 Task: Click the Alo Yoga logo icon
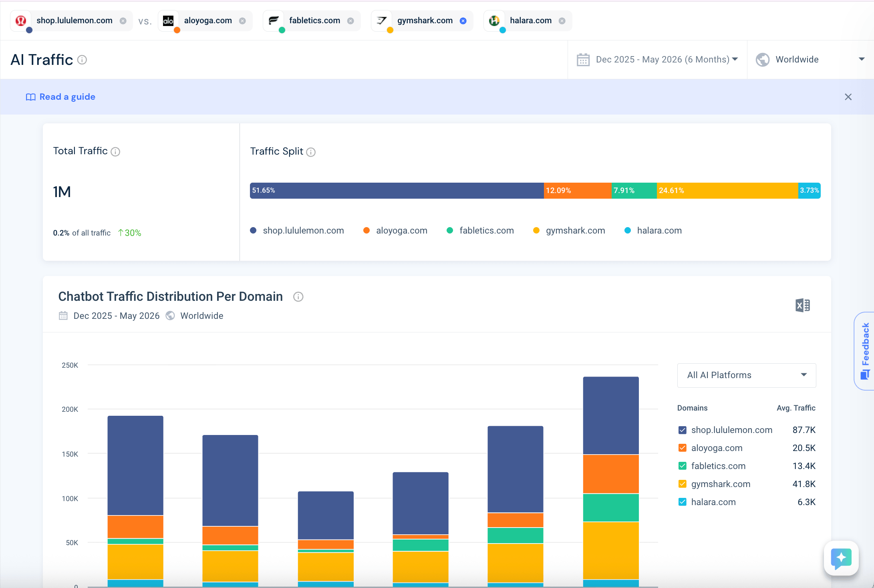click(x=169, y=20)
